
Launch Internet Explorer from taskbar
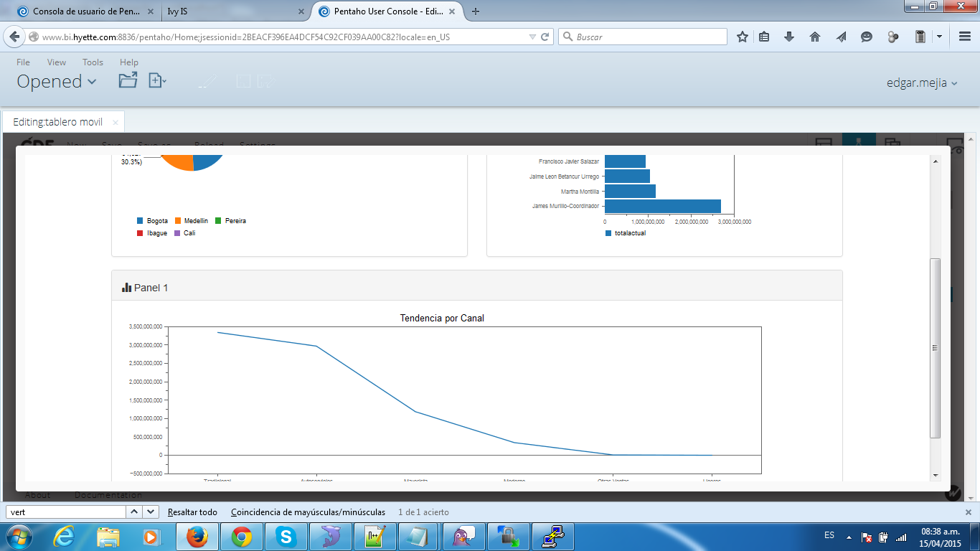[65, 537]
